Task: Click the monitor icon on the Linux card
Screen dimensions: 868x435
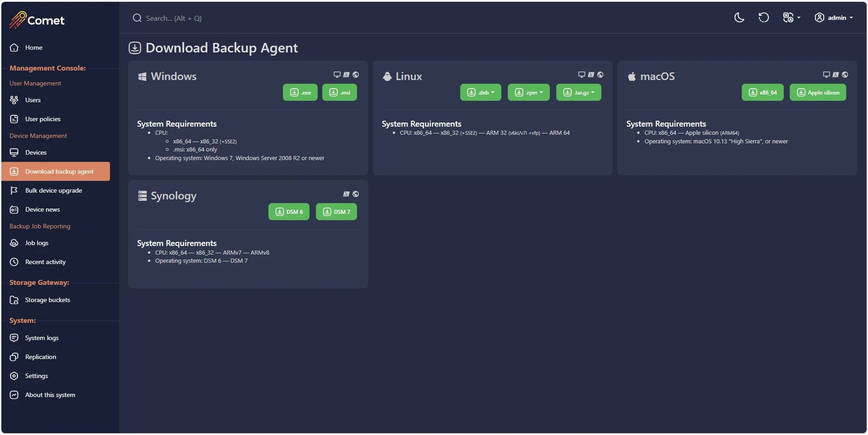Action: coord(582,75)
